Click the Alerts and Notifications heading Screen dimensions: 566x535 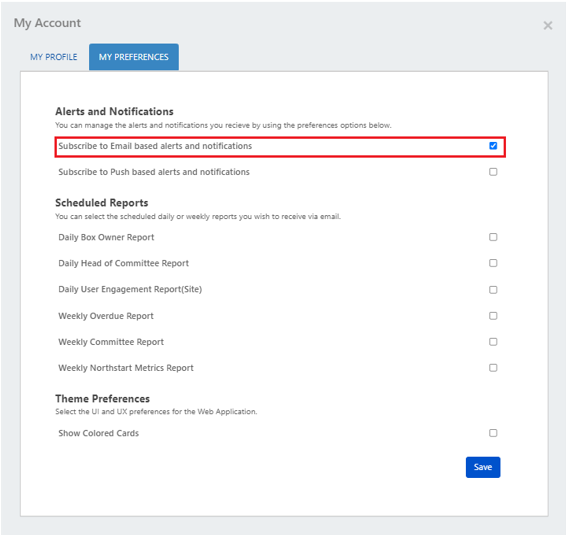(114, 112)
